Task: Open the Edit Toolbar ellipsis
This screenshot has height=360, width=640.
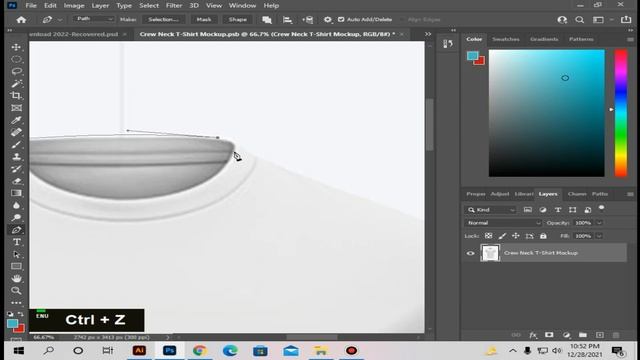Action: (16, 303)
